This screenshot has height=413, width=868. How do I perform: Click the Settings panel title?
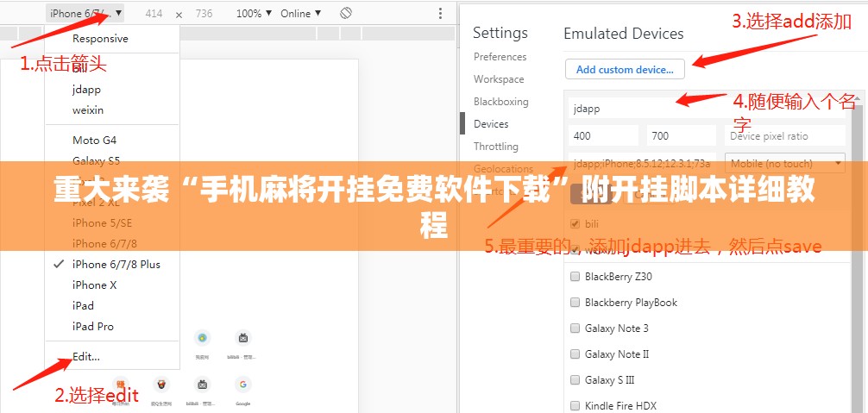click(x=500, y=33)
